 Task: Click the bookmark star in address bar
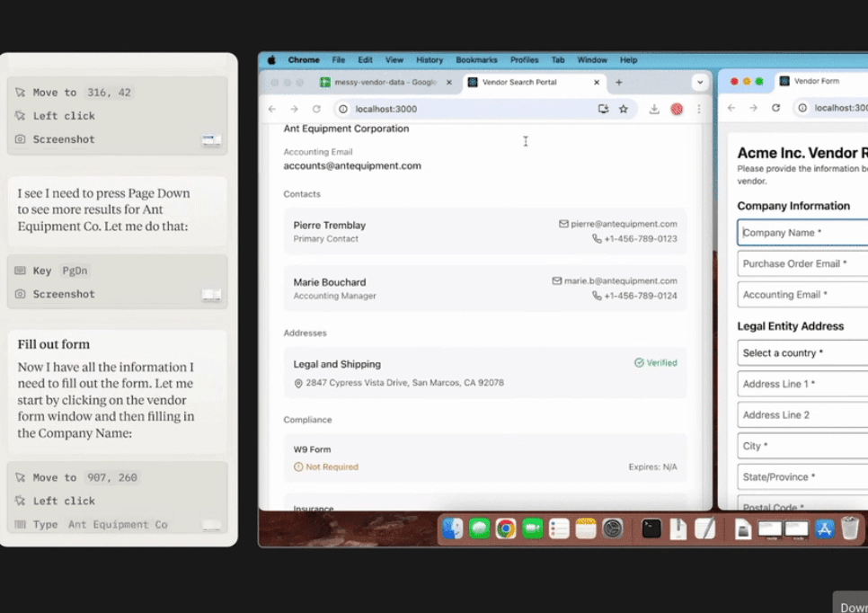tap(624, 109)
